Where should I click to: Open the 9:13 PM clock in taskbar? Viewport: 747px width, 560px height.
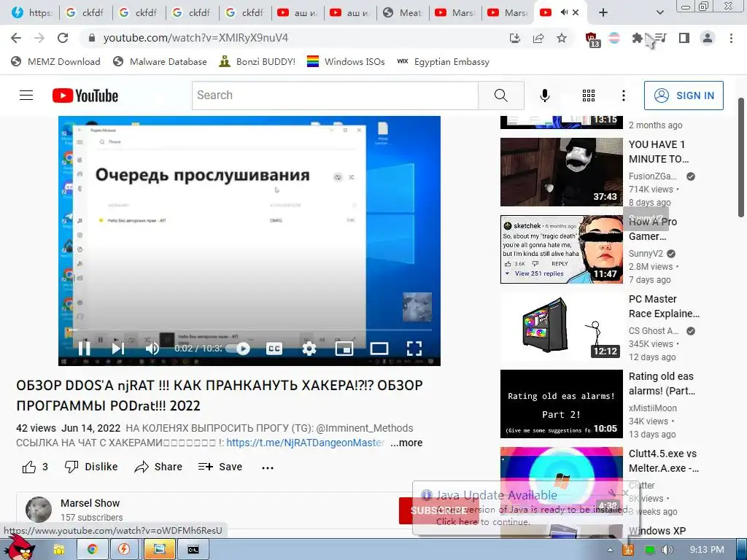(x=707, y=550)
